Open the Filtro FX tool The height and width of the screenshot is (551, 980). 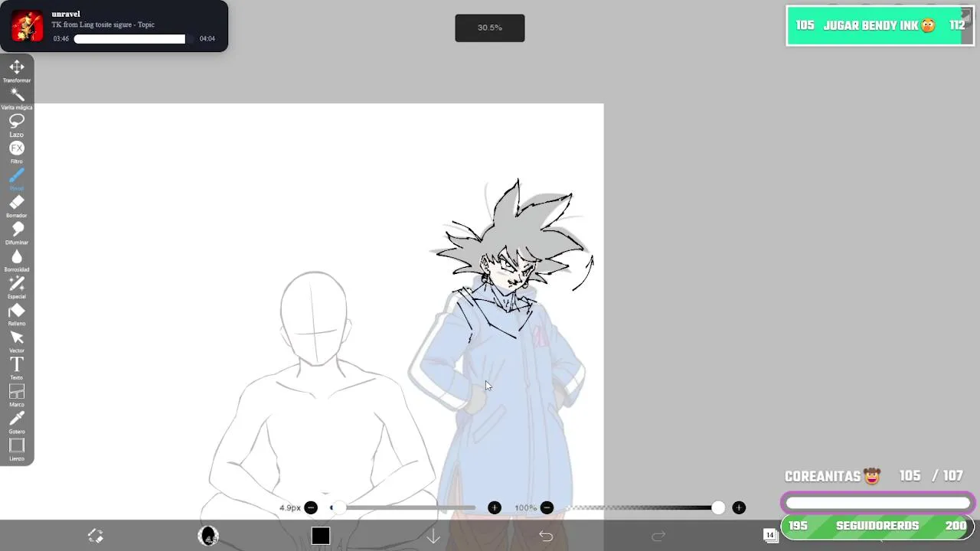pos(17,152)
